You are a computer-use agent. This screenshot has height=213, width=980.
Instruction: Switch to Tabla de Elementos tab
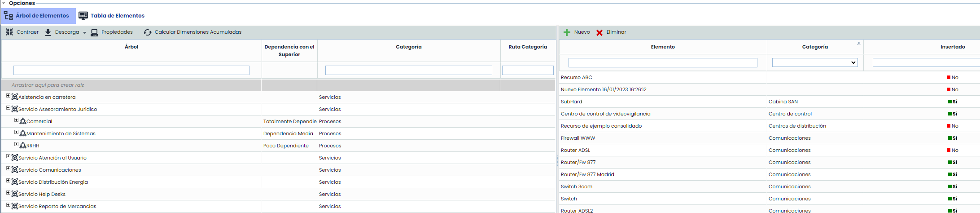click(112, 16)
